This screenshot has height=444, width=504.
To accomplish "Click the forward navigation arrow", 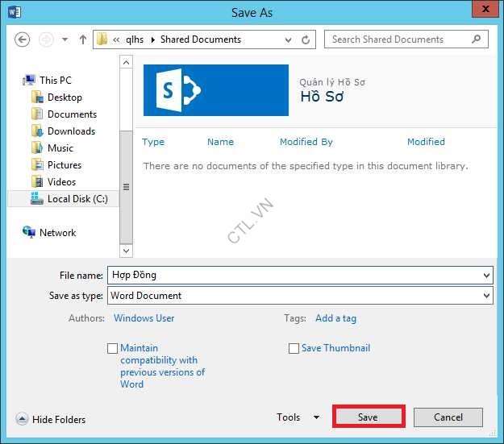I will pos(46,39).
